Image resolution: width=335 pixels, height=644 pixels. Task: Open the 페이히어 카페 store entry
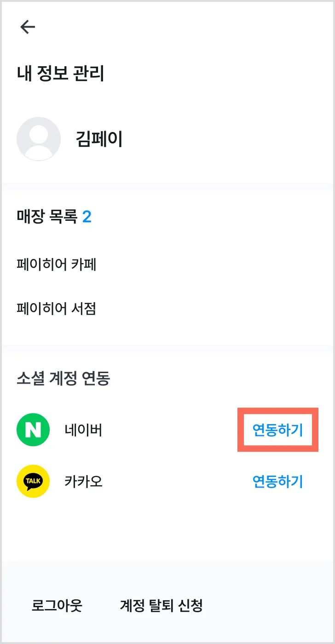tap(56, 264)
